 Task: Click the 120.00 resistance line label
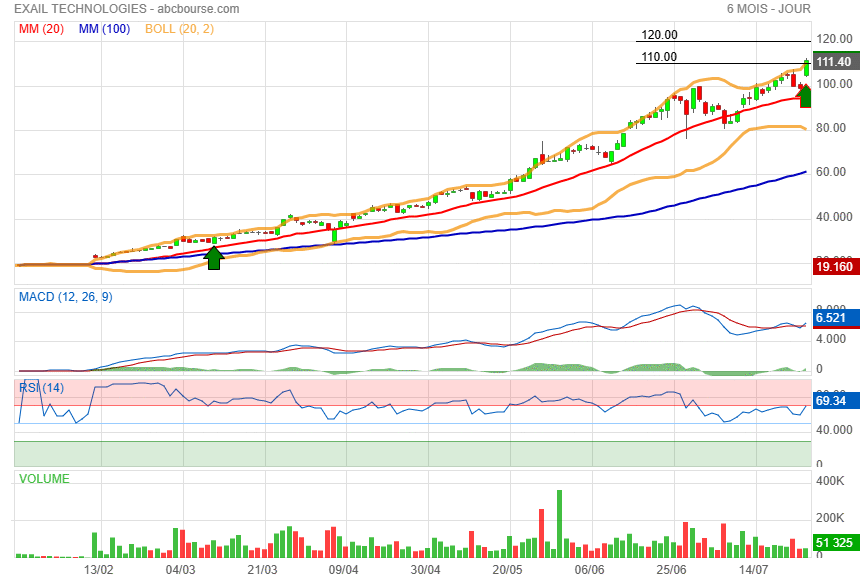point(659,35)
